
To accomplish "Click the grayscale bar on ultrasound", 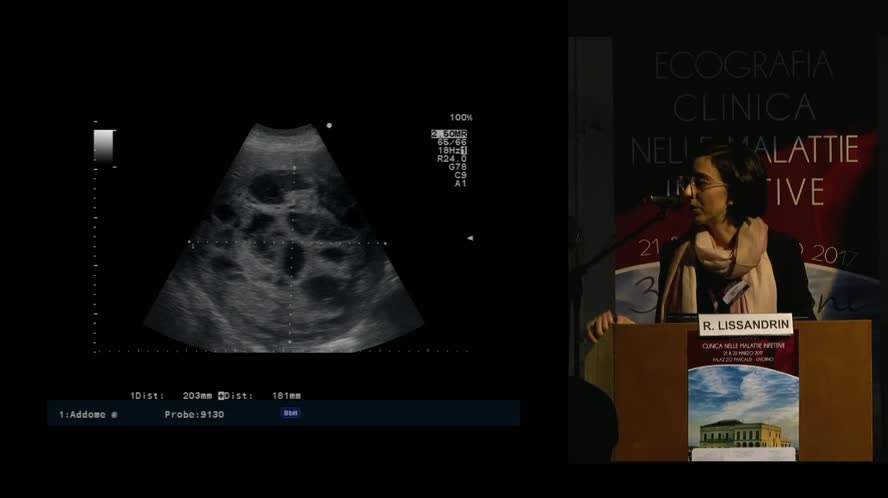I will click(x=104, y=146).
